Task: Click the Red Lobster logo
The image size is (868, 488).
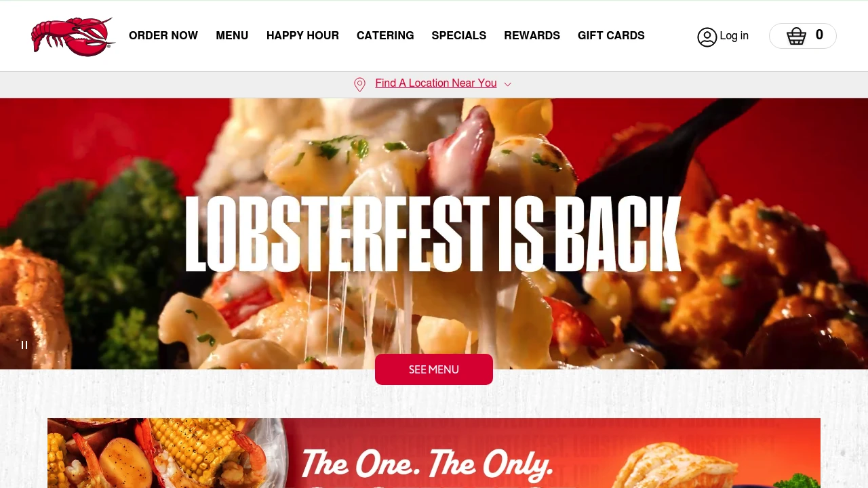Action: click(x=73, y=37)
